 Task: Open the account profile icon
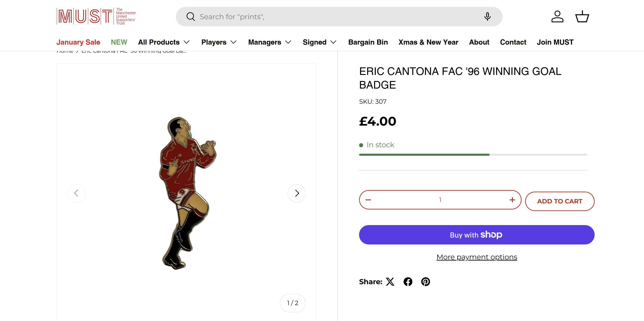click(557, 17)
